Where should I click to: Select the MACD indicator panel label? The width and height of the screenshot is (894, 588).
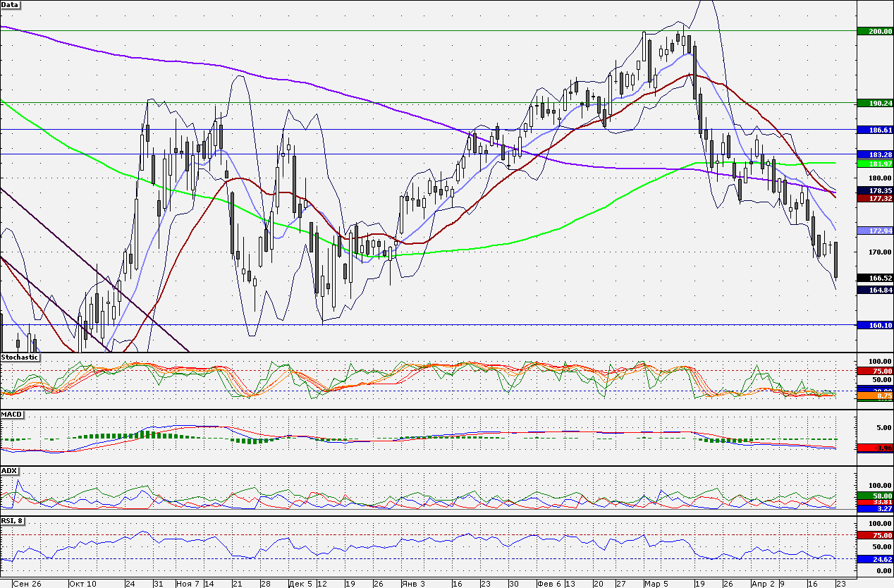click(x=11, y=414)
